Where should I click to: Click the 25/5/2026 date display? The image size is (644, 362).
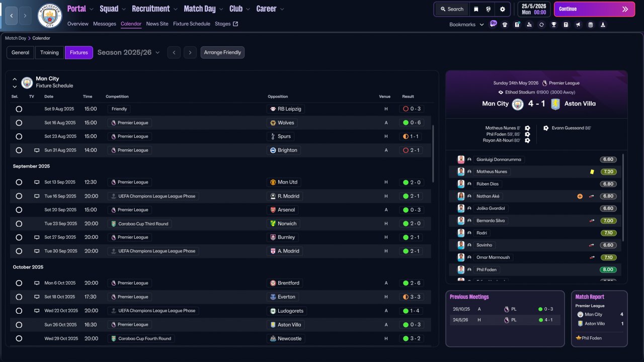[x=534, y=9]
